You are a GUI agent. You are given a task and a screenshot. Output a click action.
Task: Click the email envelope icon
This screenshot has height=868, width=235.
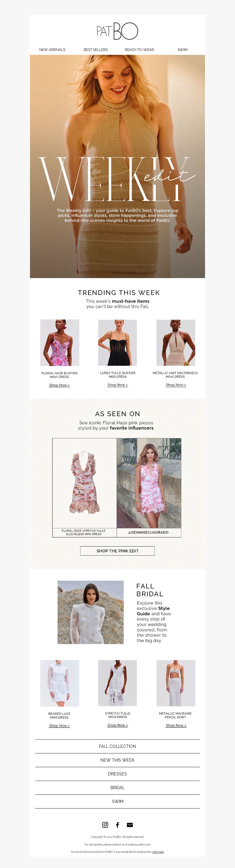click(x=130, y=825)
